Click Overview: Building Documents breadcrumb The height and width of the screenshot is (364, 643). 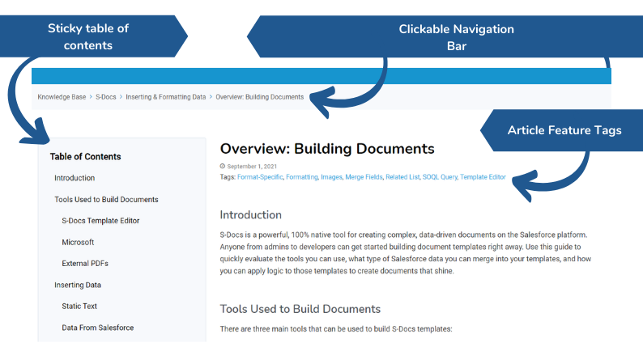[x=260, y=97]
